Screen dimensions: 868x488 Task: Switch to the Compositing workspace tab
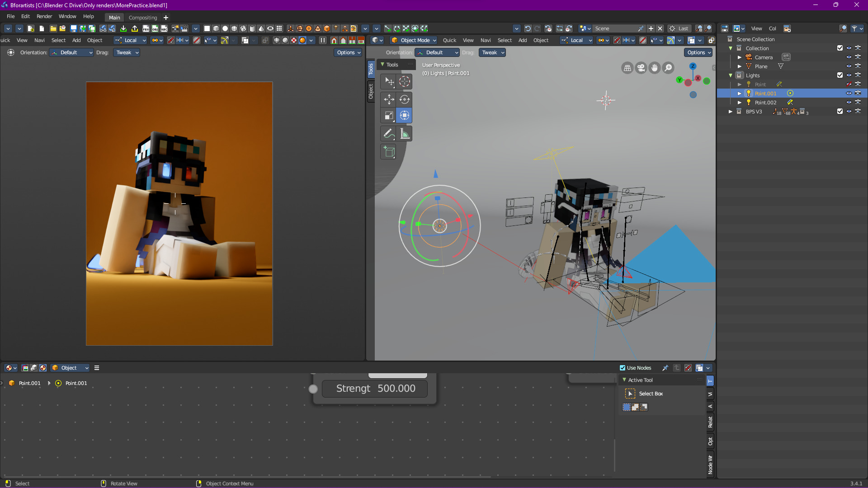(x=143, y=18)
